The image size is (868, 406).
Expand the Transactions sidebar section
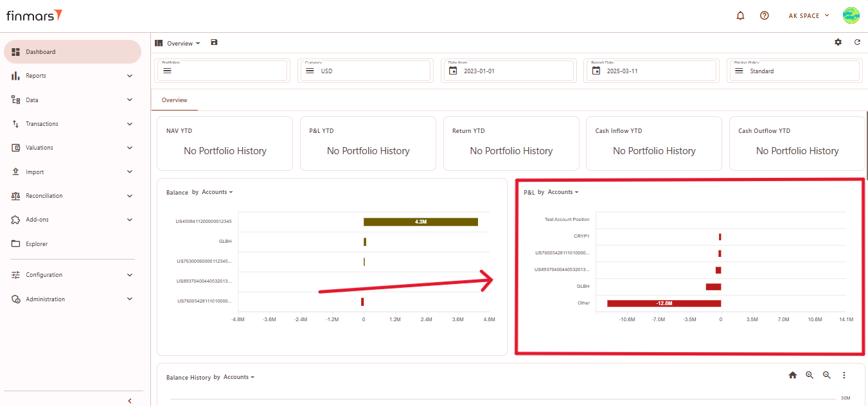73,124
